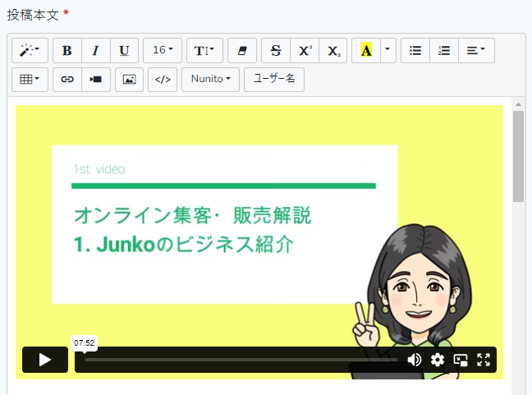Apply subscript formatting
This screenshot has width=532, height=395.
point(332,50)
